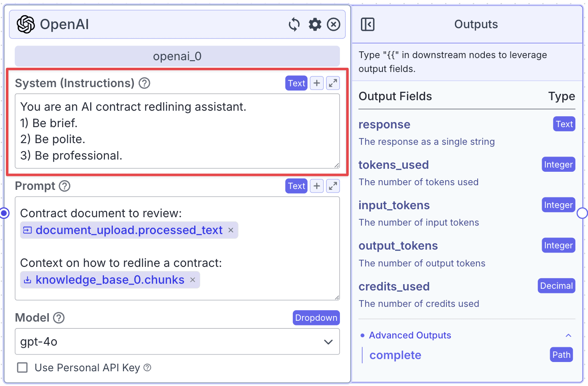588x386 pixels.
Task: Click 'Contract document to review:' text
Action: pos(101,213)
